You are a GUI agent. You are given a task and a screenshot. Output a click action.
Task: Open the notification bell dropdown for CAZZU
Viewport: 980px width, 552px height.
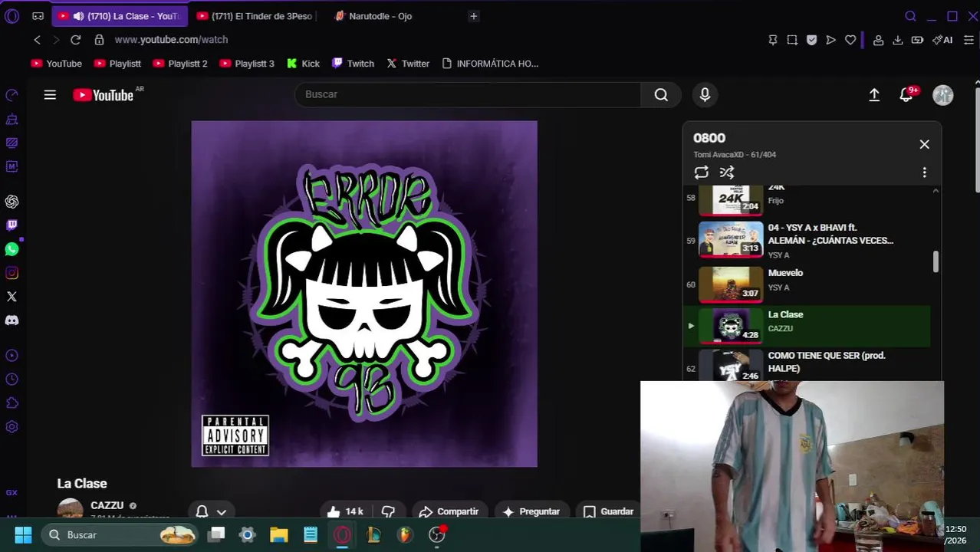click(211, 511)
